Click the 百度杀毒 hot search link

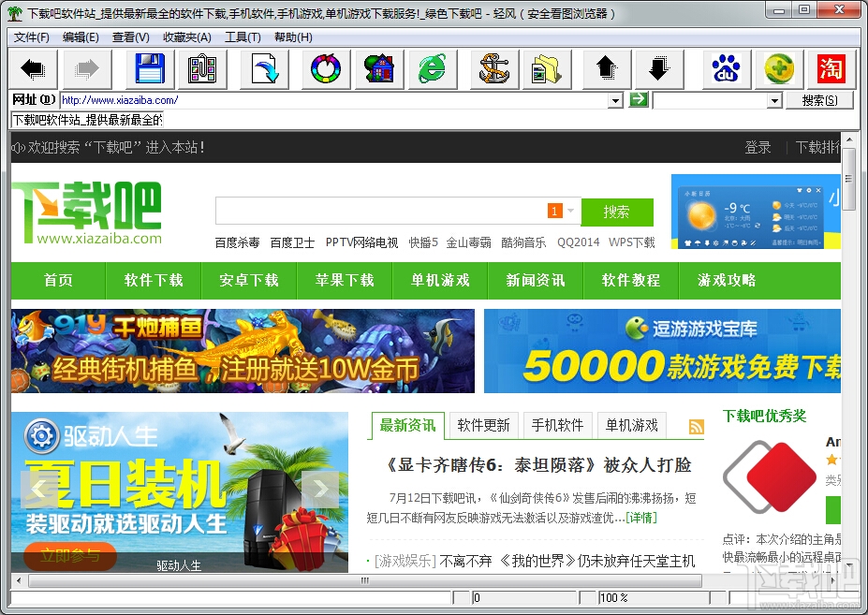click(238, 242)
